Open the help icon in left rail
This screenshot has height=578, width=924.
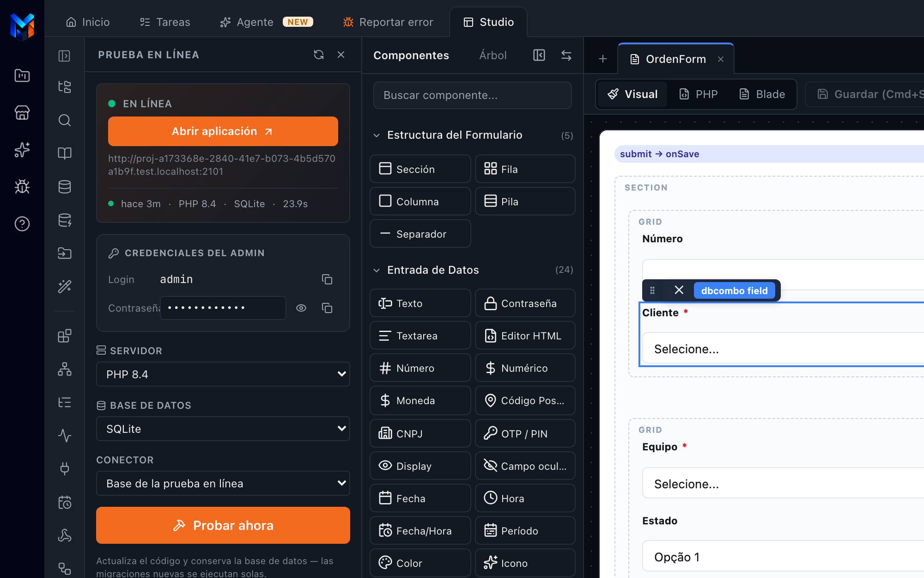click(x=22, y=224)
